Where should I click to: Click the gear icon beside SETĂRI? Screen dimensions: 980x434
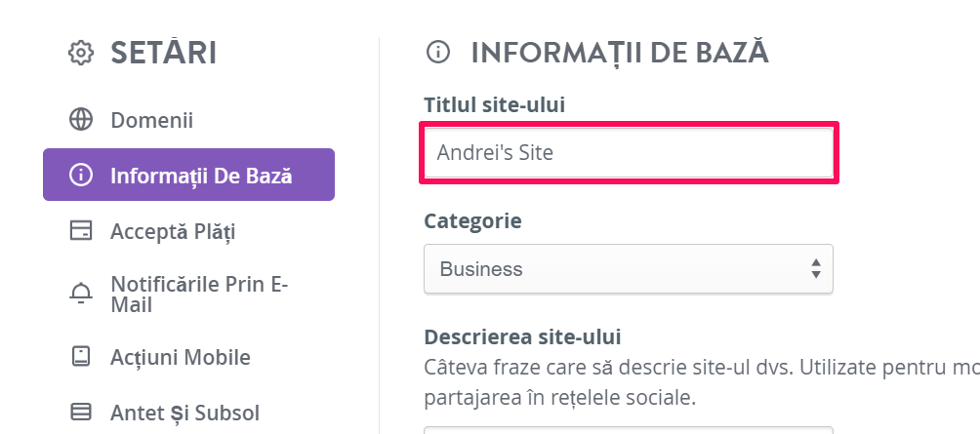click(81, 53)
